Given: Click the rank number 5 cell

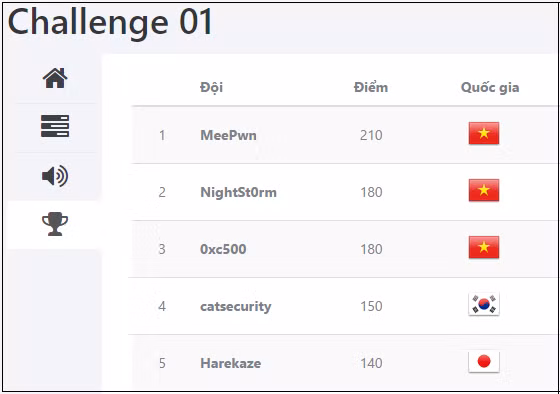Looking at the screenshot, I should coord(162,363).
